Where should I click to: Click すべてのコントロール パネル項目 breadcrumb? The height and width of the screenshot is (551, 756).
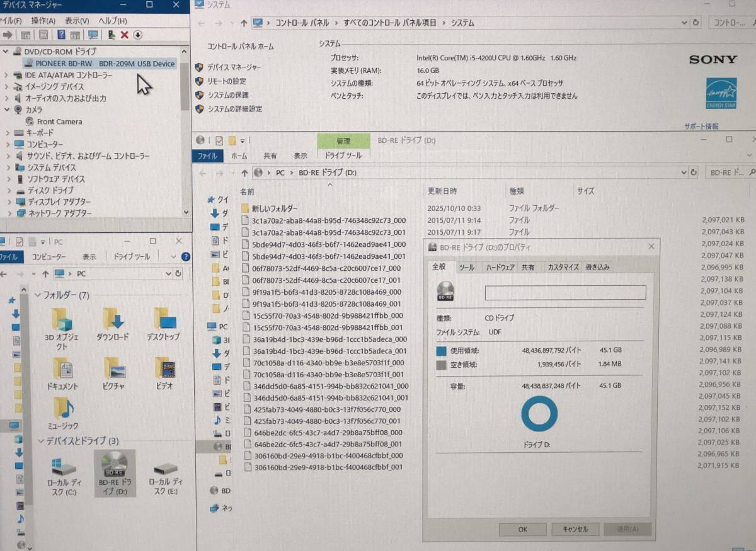(390, 23)
